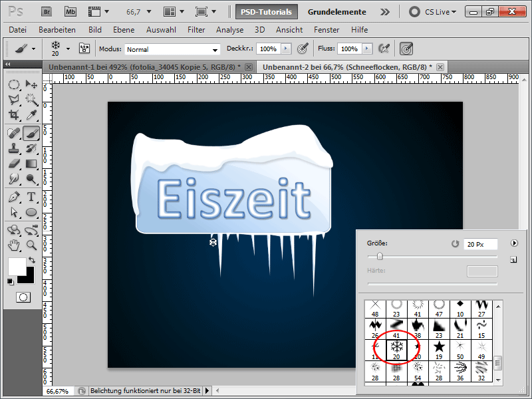The width and height of the screenshot is (532, 399).
Task: Select the Brush tool in the toolbox
Action: [31, 133]
